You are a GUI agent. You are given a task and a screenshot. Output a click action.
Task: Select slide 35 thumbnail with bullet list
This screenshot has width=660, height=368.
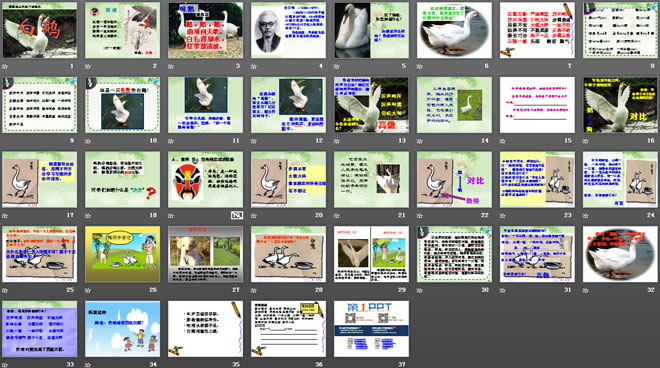point(205,329)
